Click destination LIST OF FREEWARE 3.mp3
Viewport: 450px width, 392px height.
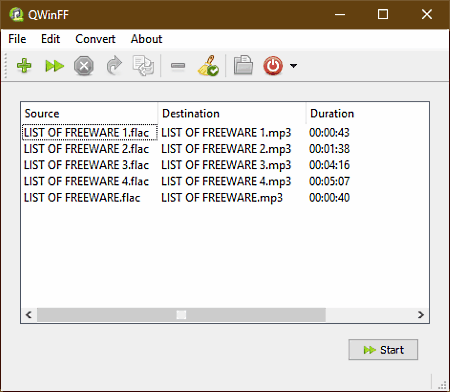pyautogui.click(x=226, y=165)
